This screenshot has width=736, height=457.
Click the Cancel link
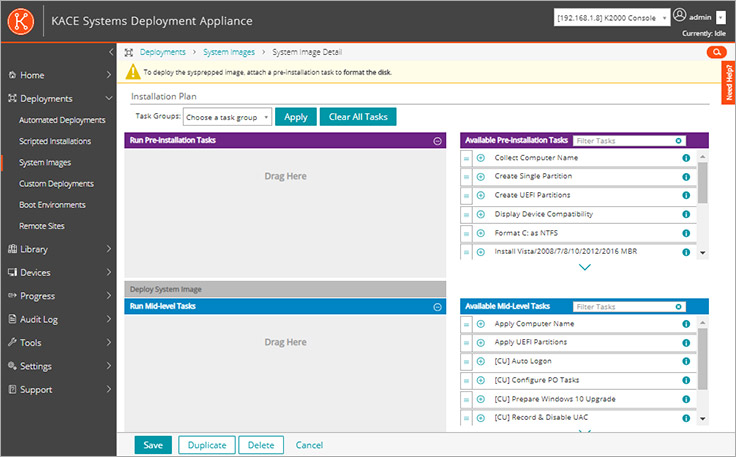309,445
